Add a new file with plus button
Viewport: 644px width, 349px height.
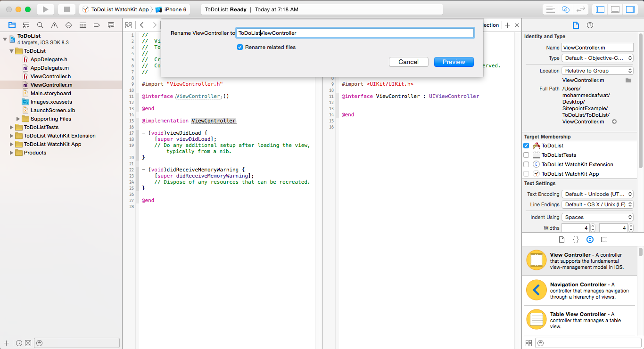(x=6, y=343)
